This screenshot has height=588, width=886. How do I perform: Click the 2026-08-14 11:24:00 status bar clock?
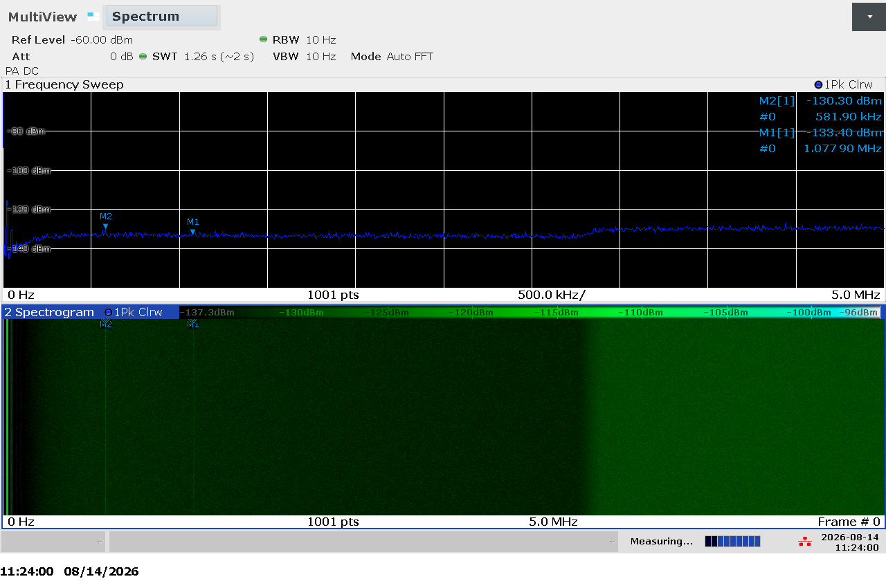[849, 542]
